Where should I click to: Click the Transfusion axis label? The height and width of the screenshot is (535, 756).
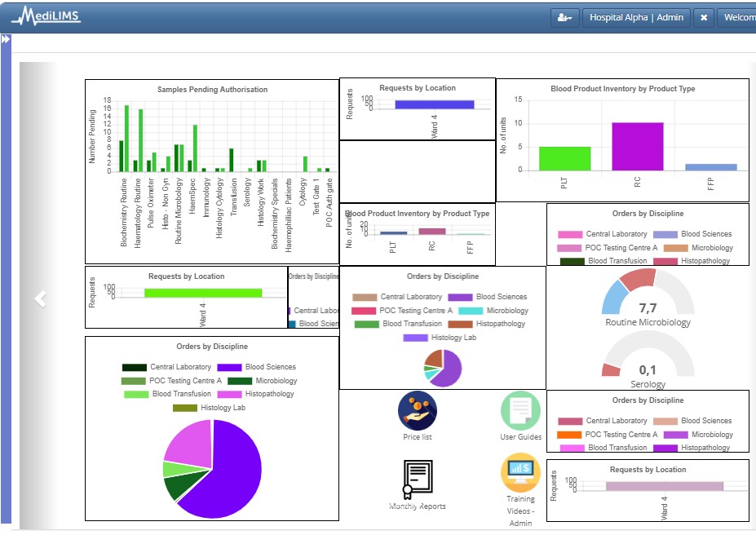tap(234, 197)
